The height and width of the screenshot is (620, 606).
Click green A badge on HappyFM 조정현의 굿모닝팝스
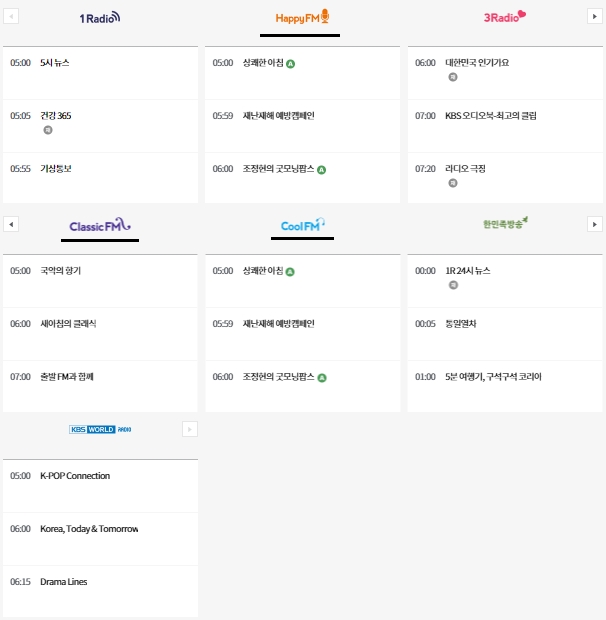pos(321,170)
